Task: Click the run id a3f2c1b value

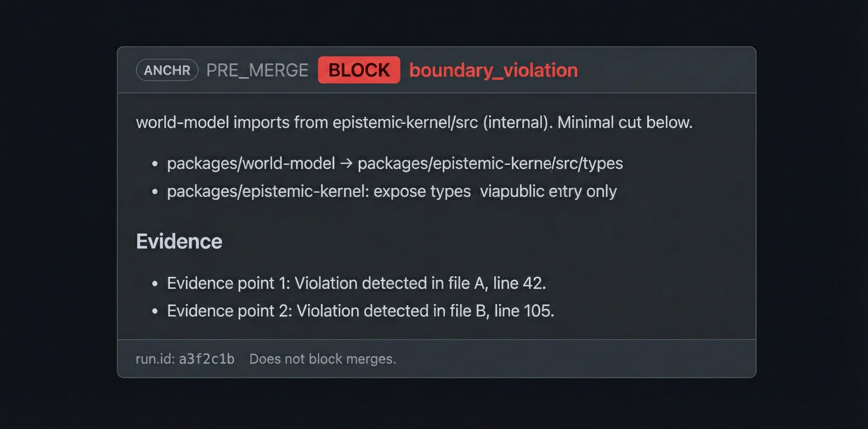Action: [x=207, y=359]
